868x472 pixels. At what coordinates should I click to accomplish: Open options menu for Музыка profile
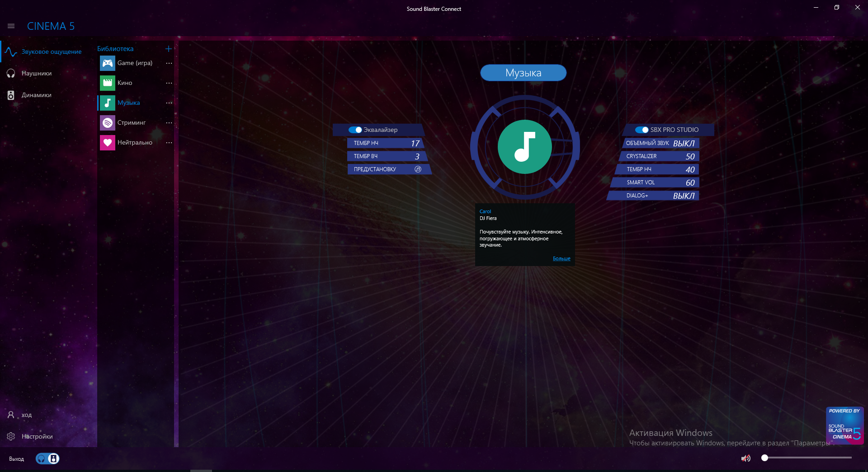(x=169, y=103)
